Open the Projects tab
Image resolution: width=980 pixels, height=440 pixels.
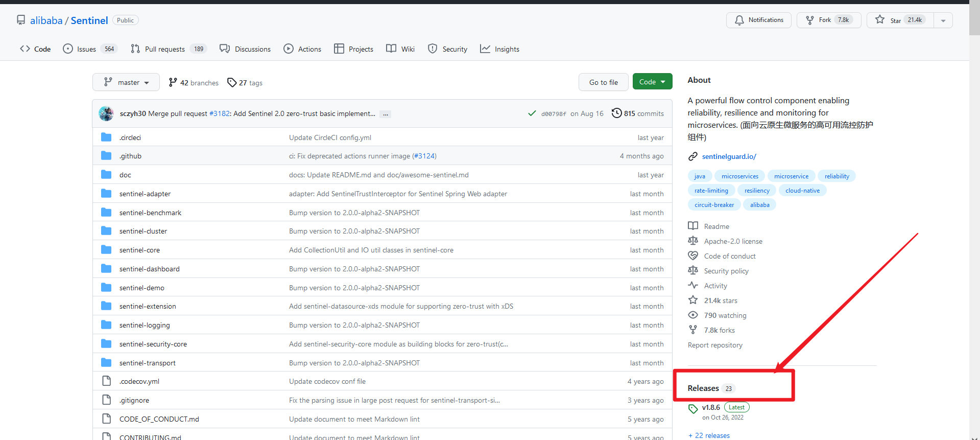click(x=353, y=49)
